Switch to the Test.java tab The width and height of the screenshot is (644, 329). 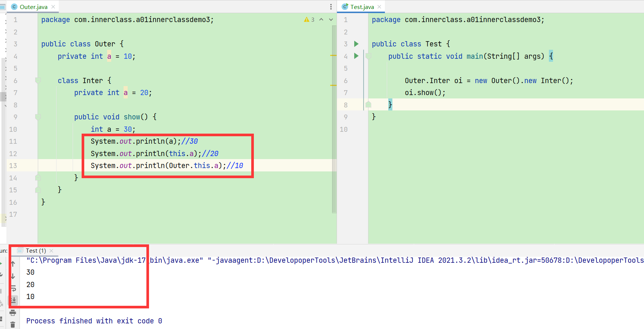pyautogui.click(x=362, y=7)
